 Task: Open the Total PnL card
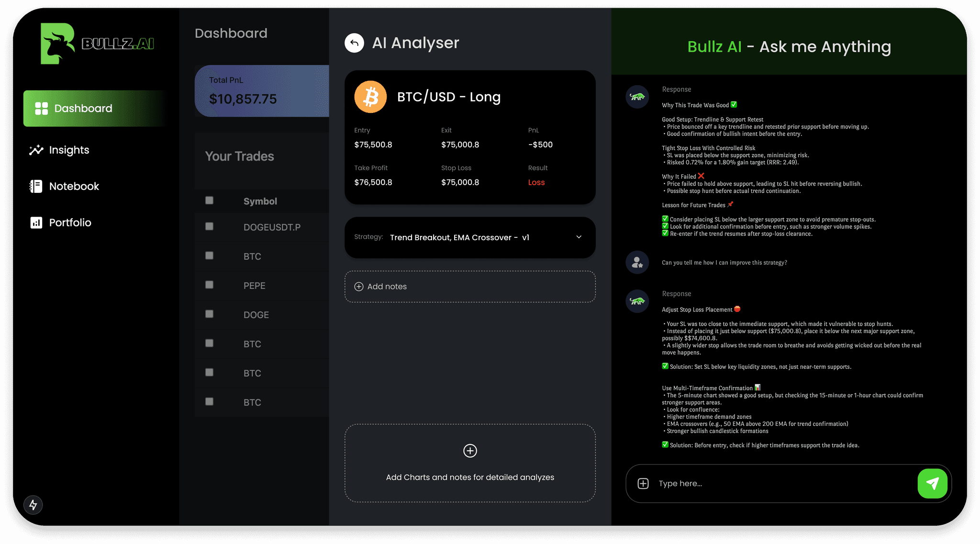click(262, 91)
